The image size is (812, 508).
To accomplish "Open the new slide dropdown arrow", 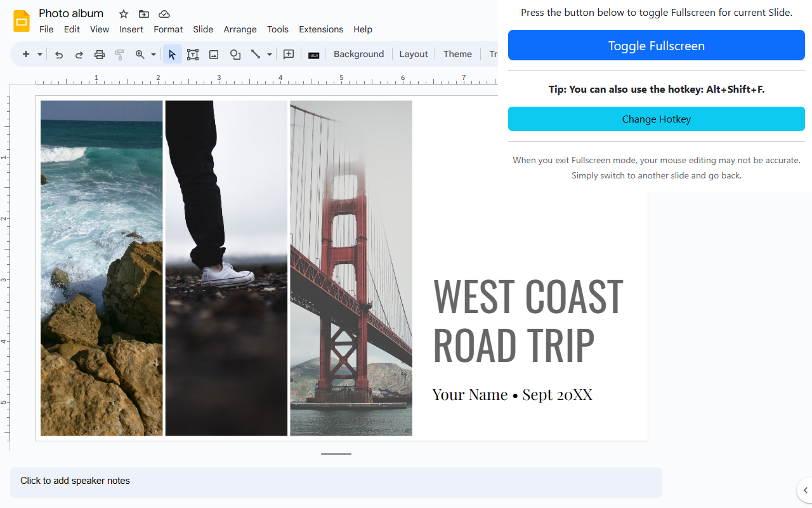I will point(40,55).
